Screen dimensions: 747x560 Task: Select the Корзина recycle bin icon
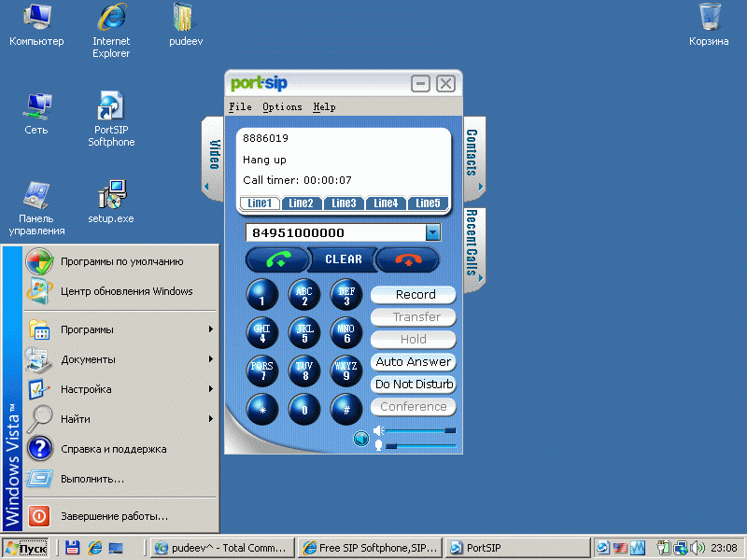coord(709,25)
